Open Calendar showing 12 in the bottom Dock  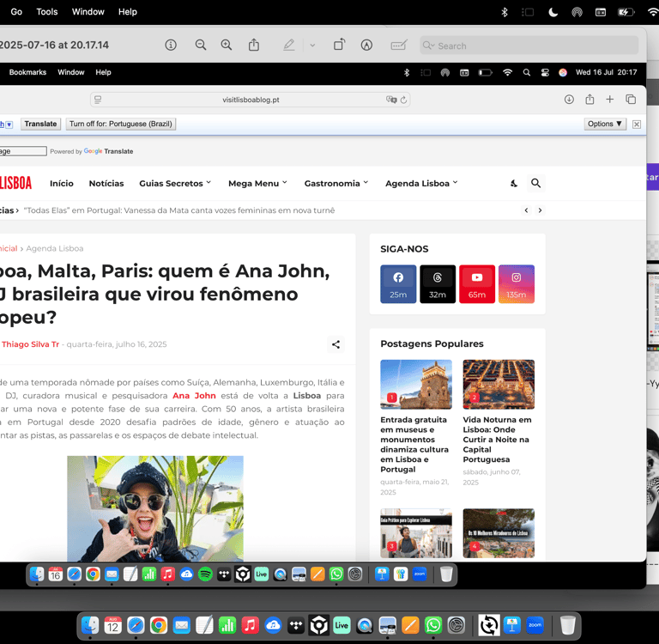[112, 625]
